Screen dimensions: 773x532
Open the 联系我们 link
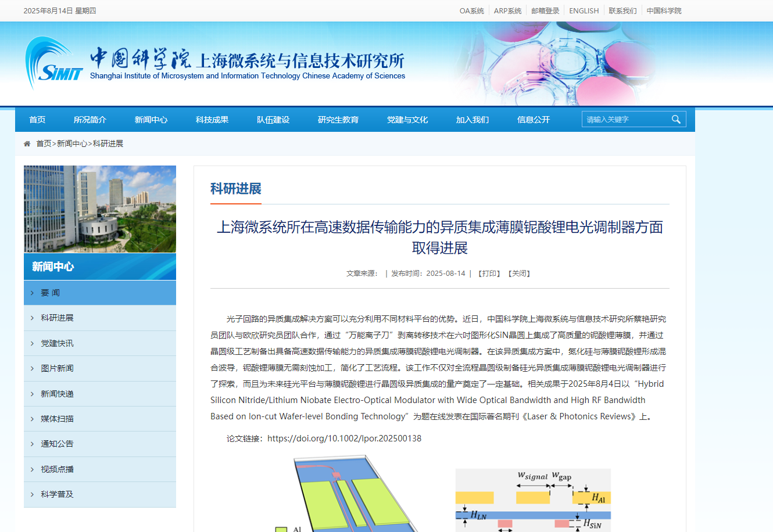pos(623,10)
